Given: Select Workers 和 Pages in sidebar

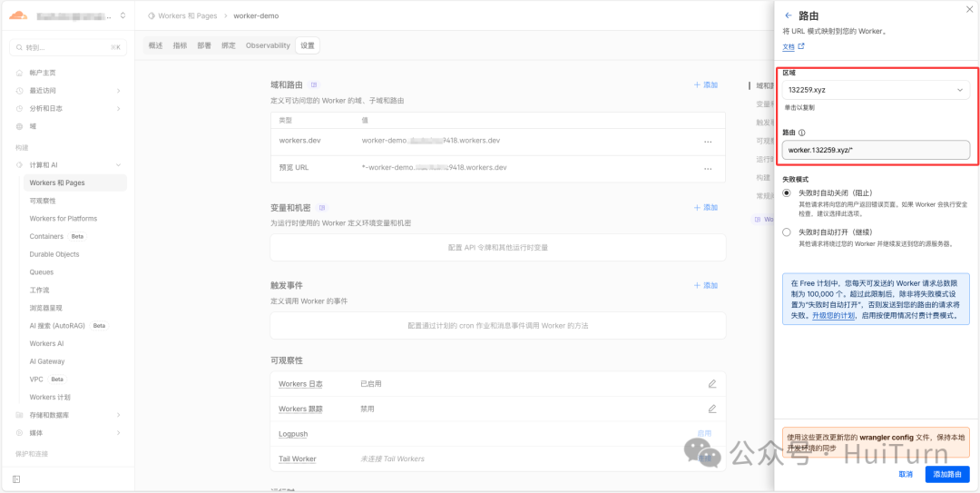Looking at the screenshot, I should [75, 182].
